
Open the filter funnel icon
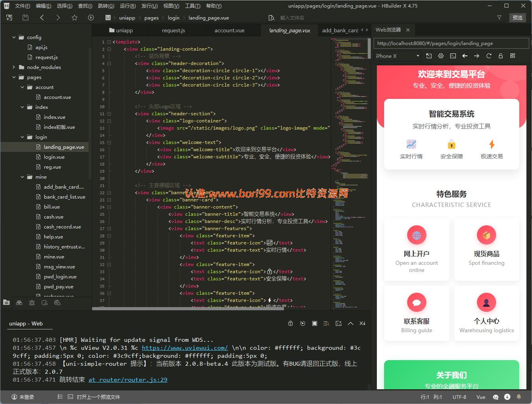pyautogui.click(x=499, y=18)
